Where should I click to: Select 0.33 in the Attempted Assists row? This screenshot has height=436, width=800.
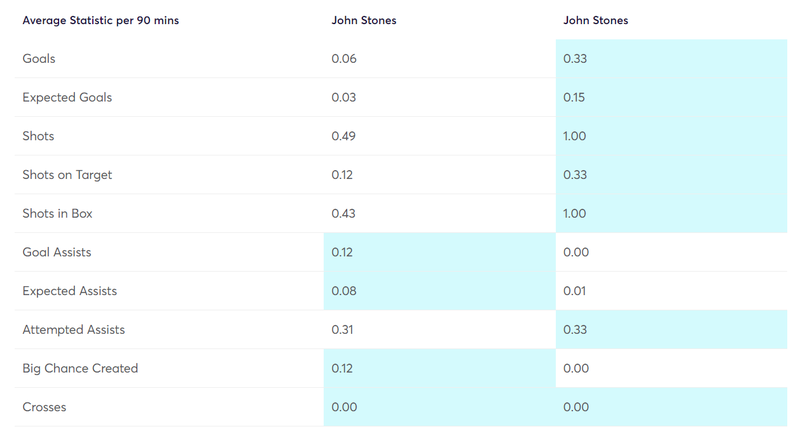coord(575,330)
